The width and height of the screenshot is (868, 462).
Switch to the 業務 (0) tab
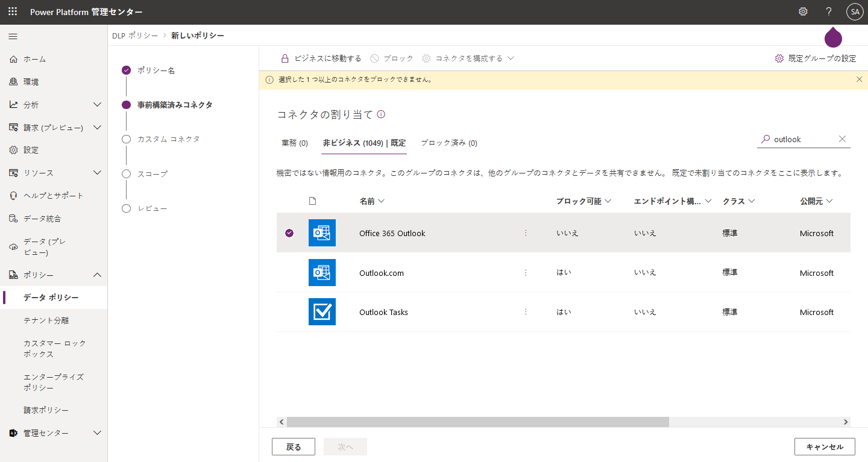[x=295, y=143]
